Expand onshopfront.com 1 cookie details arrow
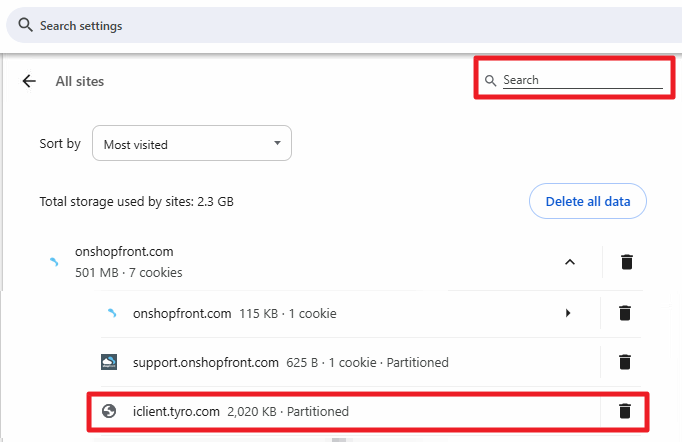This screenshot has width=682, height=442. click(x=568, y=313)
